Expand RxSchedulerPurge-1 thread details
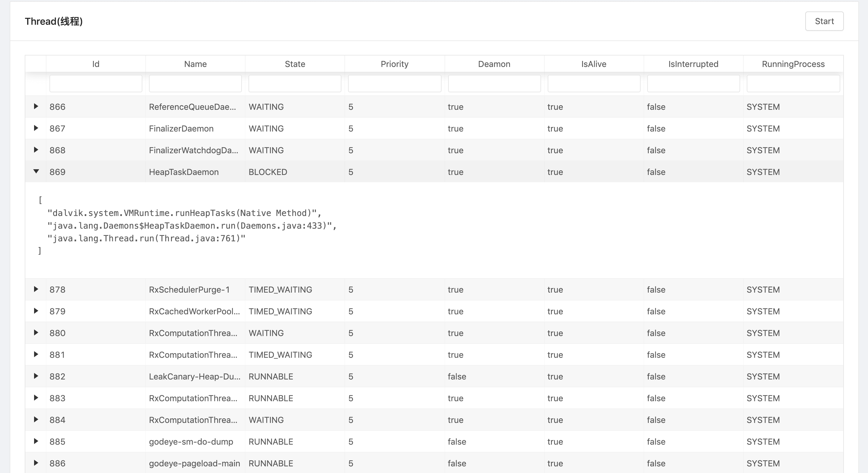 (36, 289)
